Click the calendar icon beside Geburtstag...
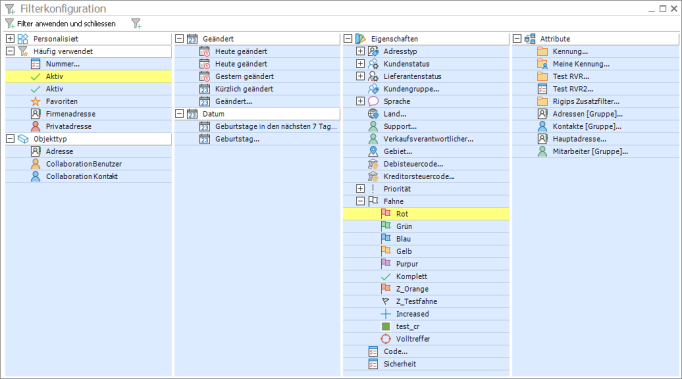Image resolution: width=682 pixels, height=379 pixels. click(204, 139)
